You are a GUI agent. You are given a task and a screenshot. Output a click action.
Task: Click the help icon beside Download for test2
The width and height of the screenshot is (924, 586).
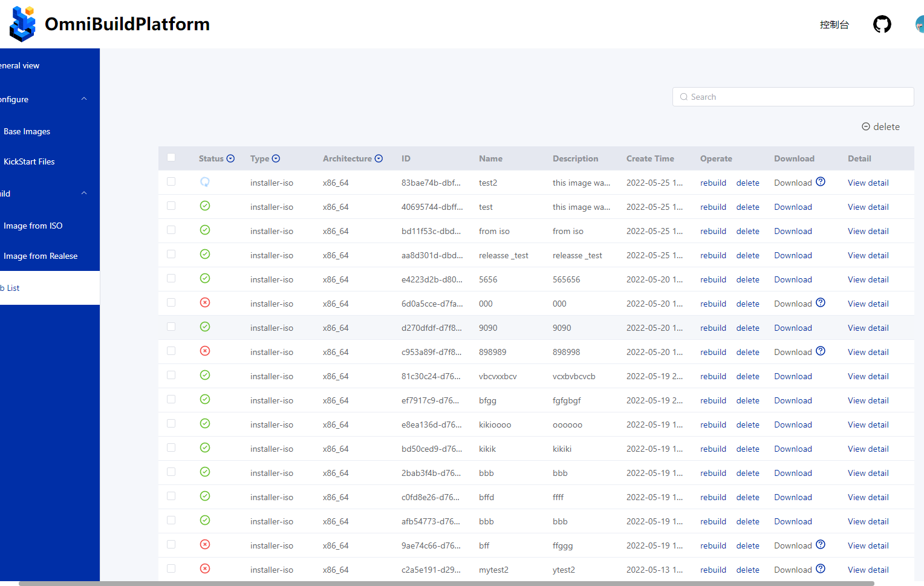[821, 181]
